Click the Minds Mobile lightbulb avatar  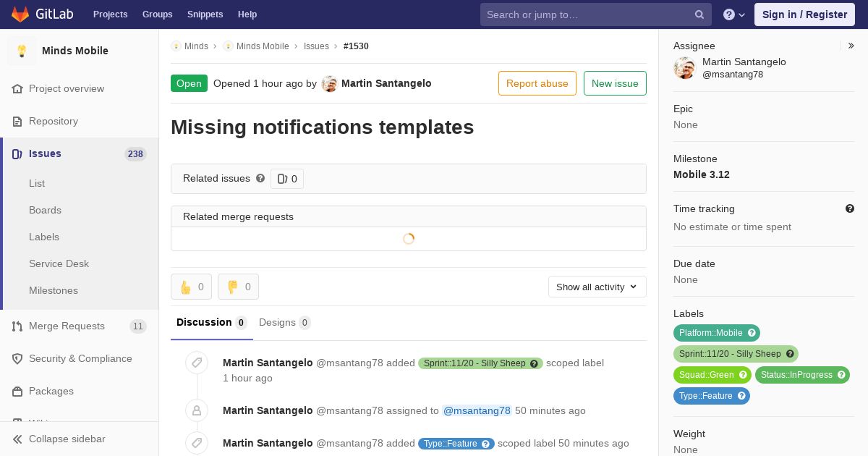click(22, 51)
